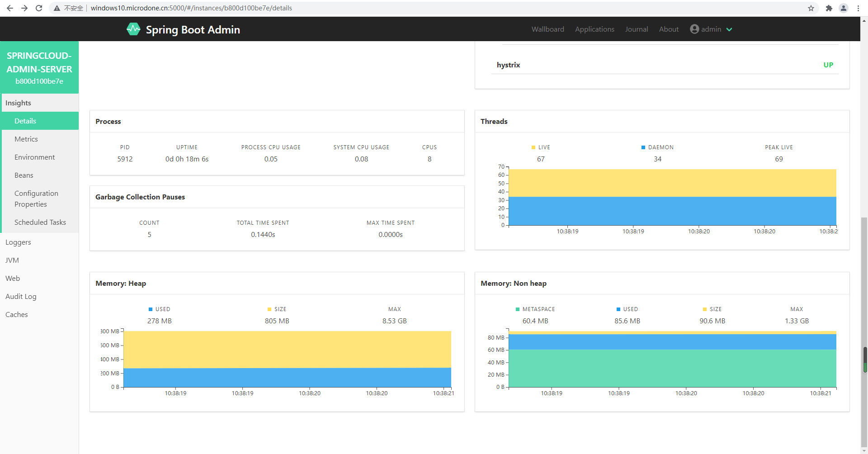
Task: Click the system CPU usage value 0.08
Action: click(x=361, y=159)
